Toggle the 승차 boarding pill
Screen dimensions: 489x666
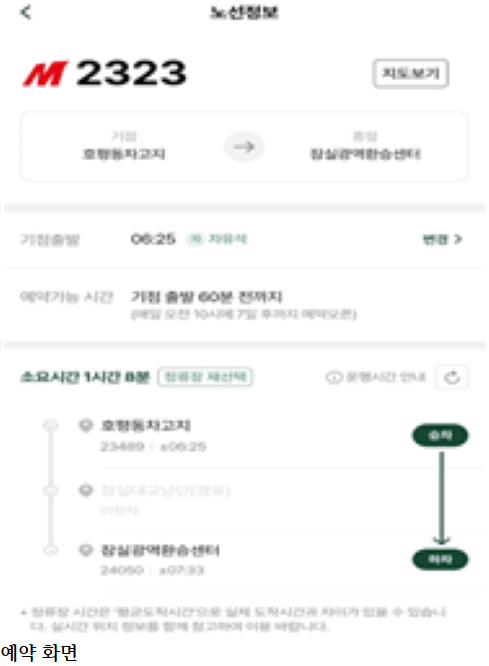[440, 435]
